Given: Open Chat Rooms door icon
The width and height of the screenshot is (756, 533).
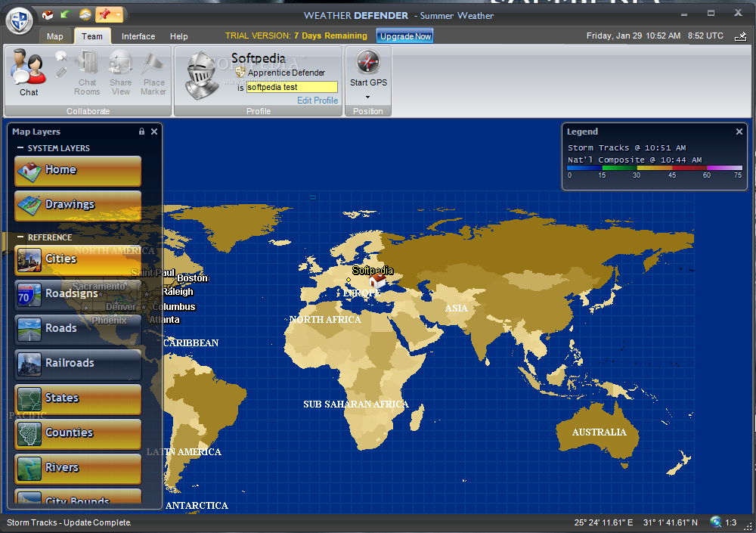Looking at the screenshot, I should click(87, 73).
